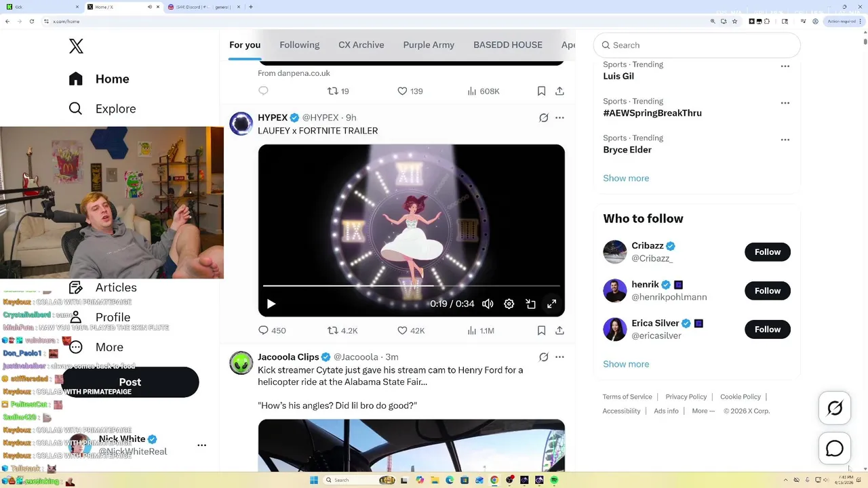Click Grok icon on Jacoola Clips post
The image size is (868, 488).
[544, 357]
